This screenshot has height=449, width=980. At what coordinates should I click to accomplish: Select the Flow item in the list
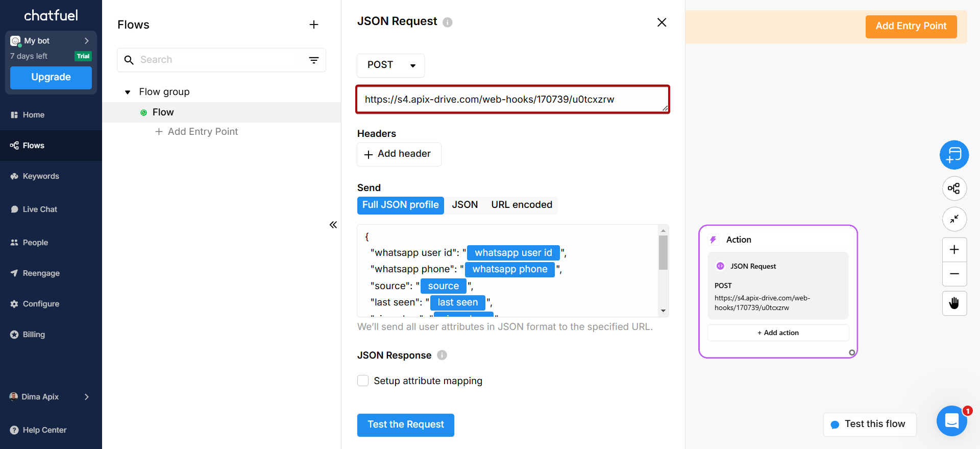pos(222,112)
